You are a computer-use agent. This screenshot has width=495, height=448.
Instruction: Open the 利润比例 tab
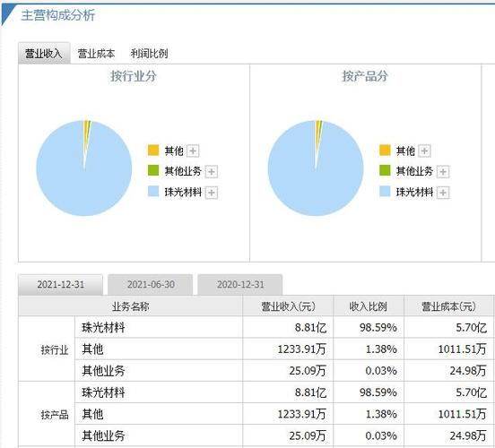click(149, 54)
